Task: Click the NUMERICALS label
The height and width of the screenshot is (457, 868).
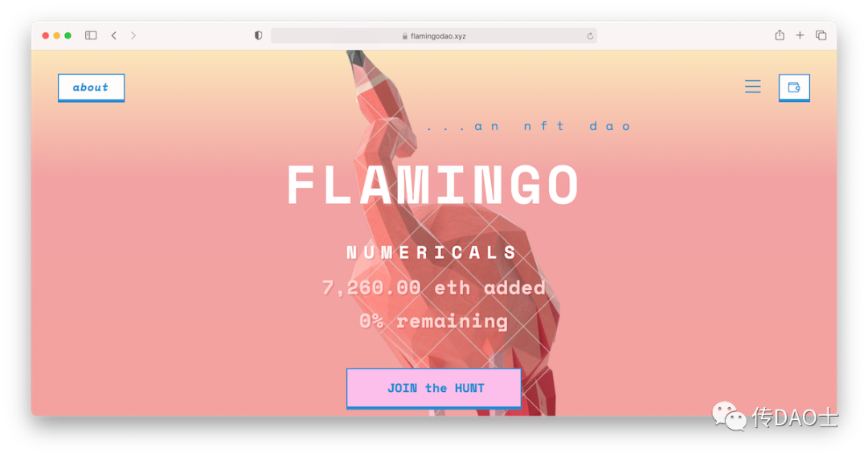Action: (x=432, y=253)
